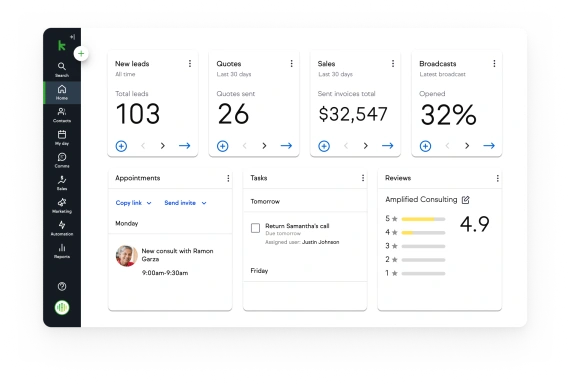Open Tasks card options menu

363,178
